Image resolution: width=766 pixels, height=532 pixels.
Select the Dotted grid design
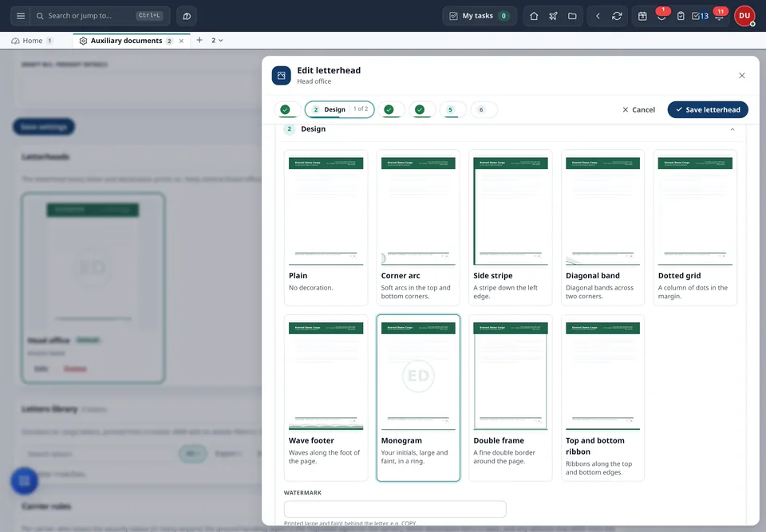695,227
